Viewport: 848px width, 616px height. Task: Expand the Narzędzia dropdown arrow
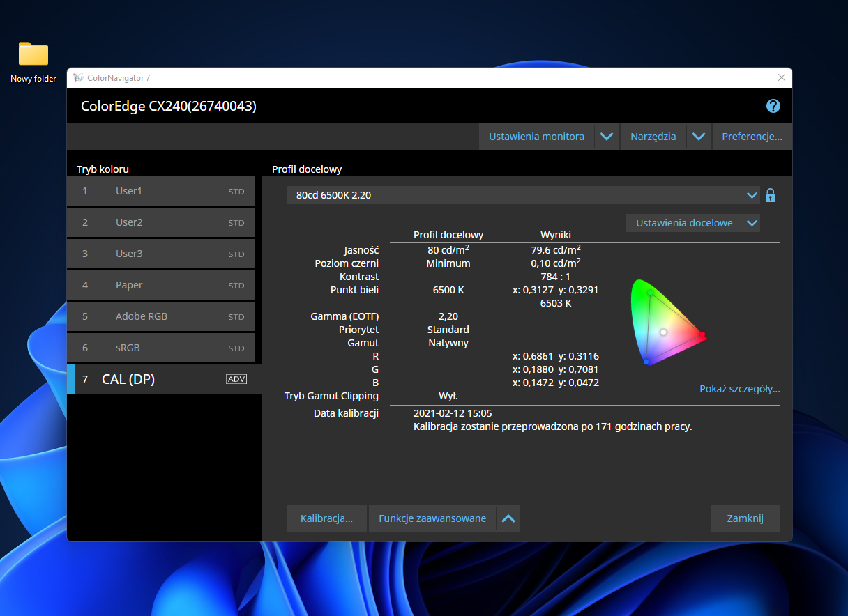tap(699, 137)
